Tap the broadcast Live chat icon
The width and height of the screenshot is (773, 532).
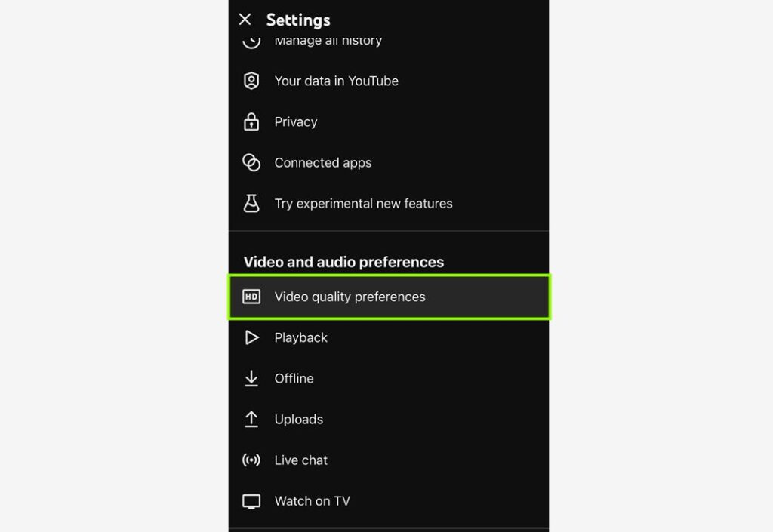point(251,460)
